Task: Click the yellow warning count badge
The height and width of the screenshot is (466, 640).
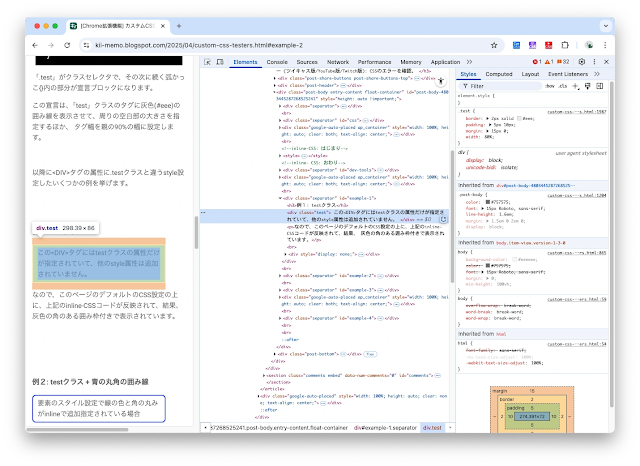Action: [x=549, y=62]
